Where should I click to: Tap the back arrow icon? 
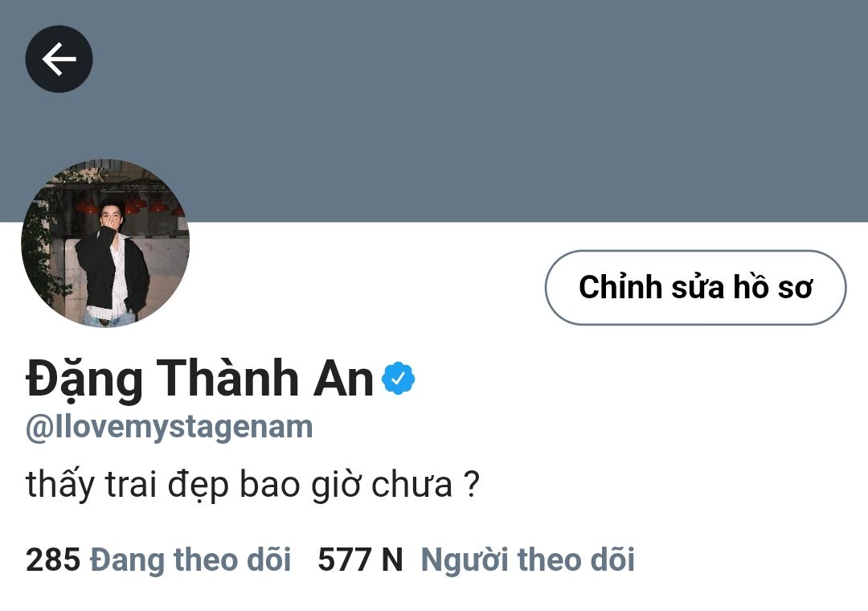pos(59,59)
